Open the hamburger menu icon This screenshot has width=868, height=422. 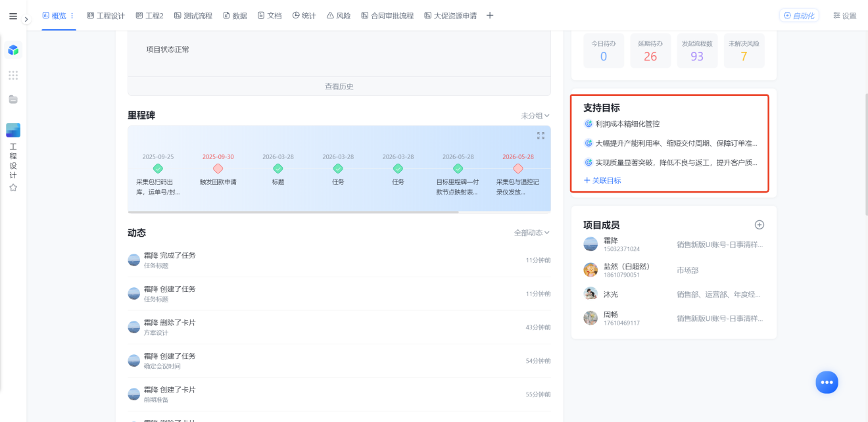[x=13, y=16]
